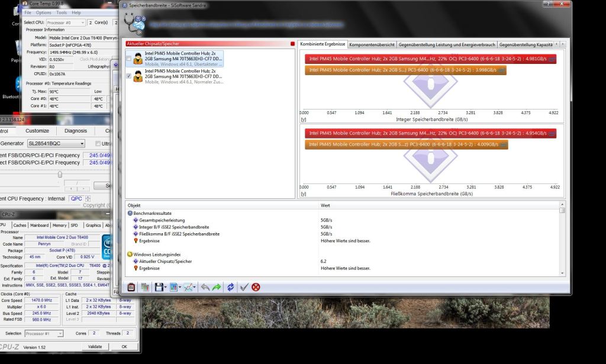606x364 pixels.
Task: Click red floating-point bandwidth bar 4.954GB/s
Action: [431, 133]
